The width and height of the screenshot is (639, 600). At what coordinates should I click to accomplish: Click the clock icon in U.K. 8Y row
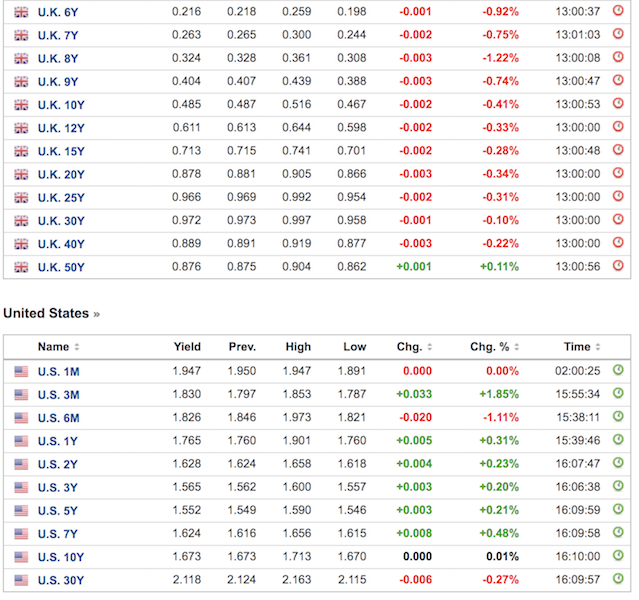[x=618, y=57]
